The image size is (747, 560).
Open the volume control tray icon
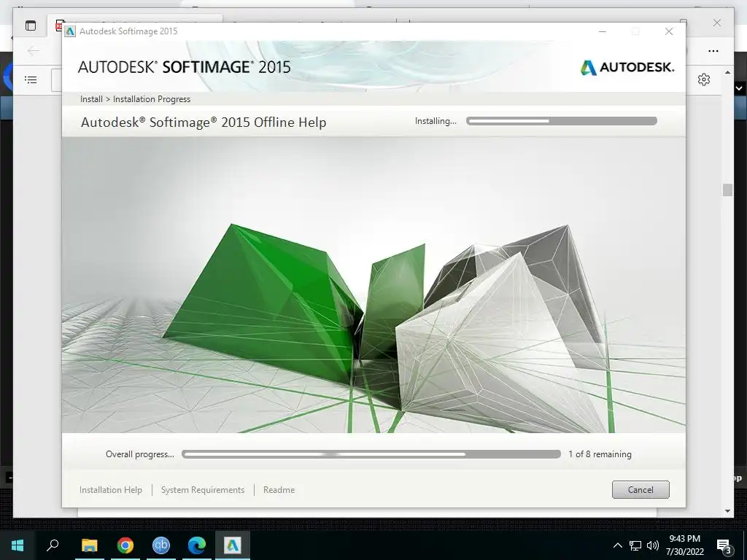pos(653,545)
